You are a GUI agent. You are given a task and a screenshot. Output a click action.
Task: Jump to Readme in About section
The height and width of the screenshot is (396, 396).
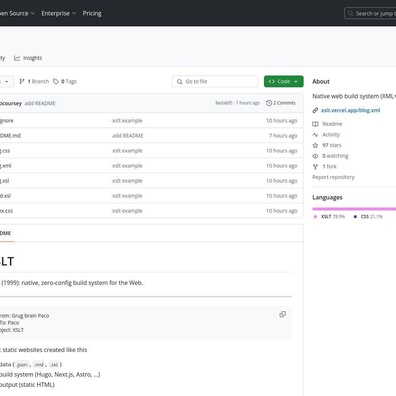tap(332, 124)
